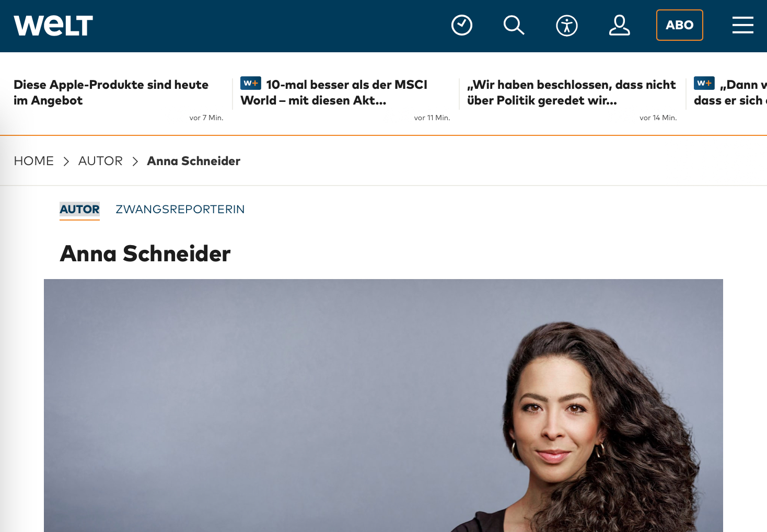Viewport: 767px width, 532px height.
Task: Click W+ badge on MSCI World article
Action: (251, 83)
